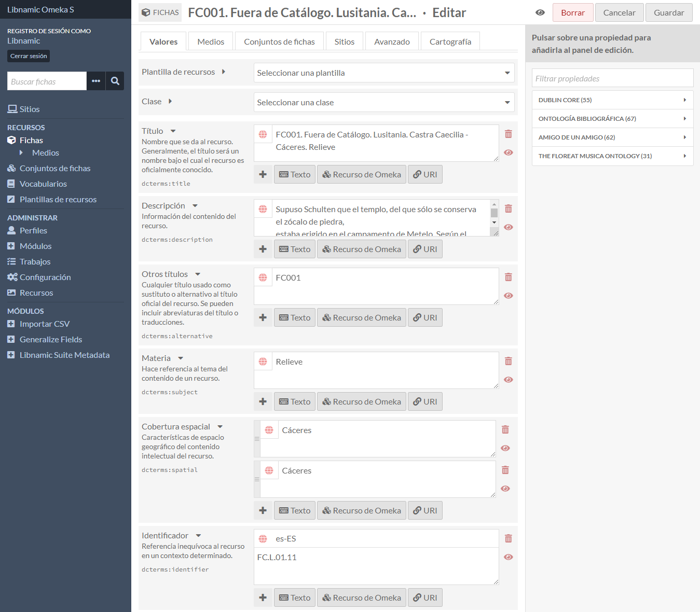Screen dimensions: 700x612
Task: Open the Cartografía tab
Action: tap(450, 41)
